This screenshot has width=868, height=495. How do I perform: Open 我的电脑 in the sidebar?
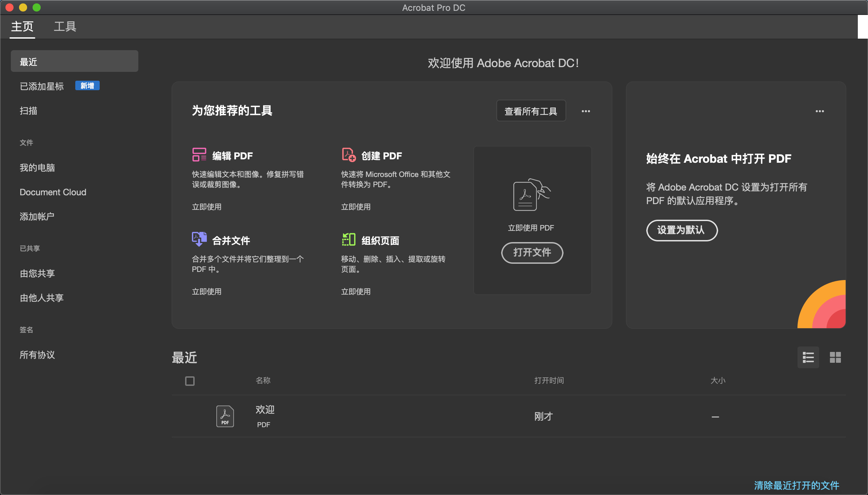(x=37, y=167)
